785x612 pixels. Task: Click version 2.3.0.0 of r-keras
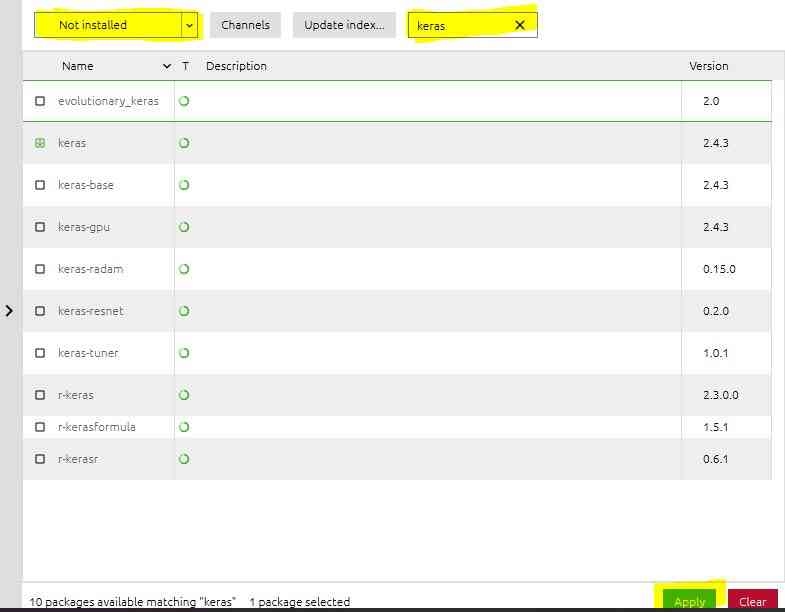(x=720, y=395)
